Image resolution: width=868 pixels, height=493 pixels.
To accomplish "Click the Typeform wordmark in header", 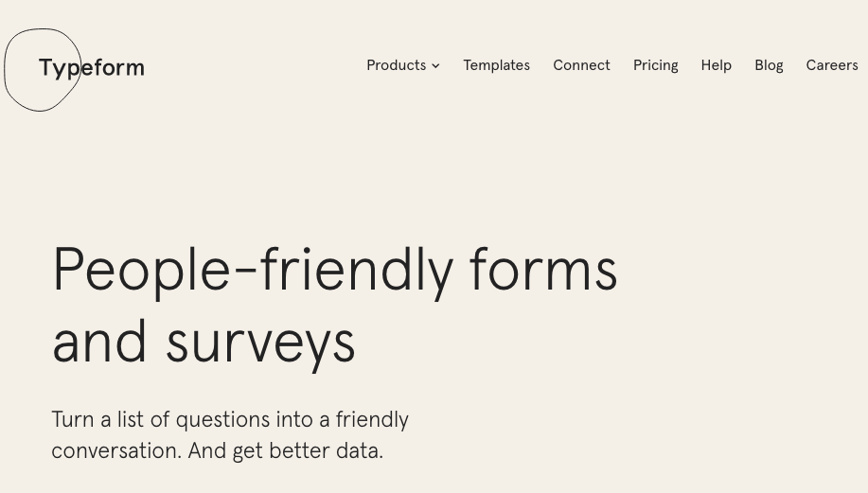I will tap(91, 68).
